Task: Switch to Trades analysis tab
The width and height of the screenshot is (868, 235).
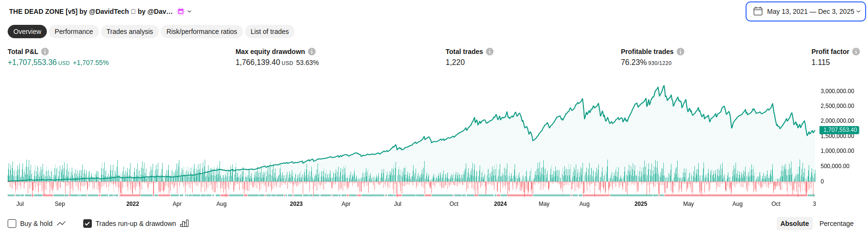Action: point(130,32)
